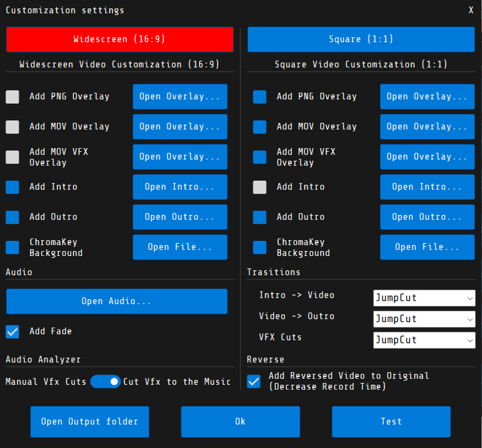Click the Open Output folder button

click(89, 422)
